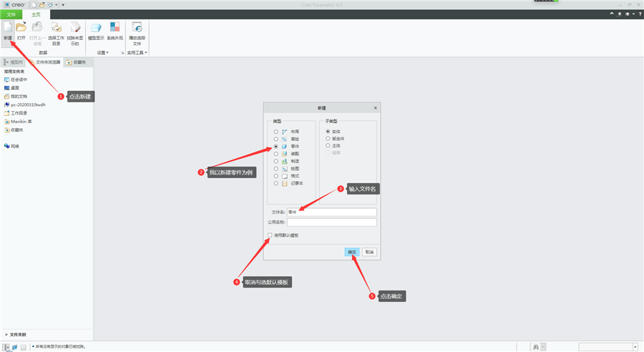
Task: Click the 文件名 (File name) input field
Action: click(x=332, y=212)
